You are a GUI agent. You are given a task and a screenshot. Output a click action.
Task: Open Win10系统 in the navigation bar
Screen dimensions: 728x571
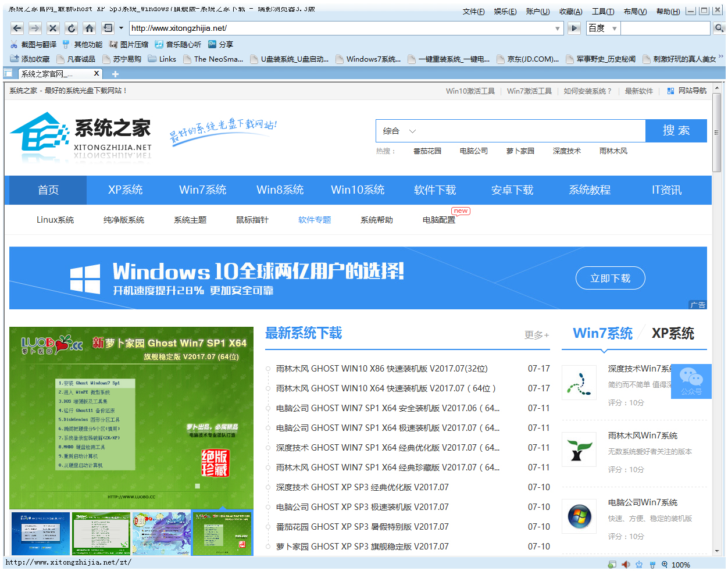358,190
